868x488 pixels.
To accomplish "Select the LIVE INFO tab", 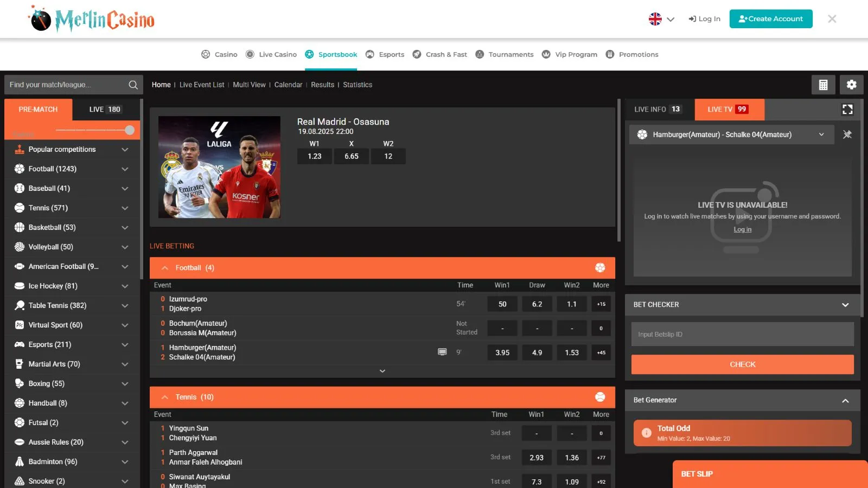I will [658, 110].
